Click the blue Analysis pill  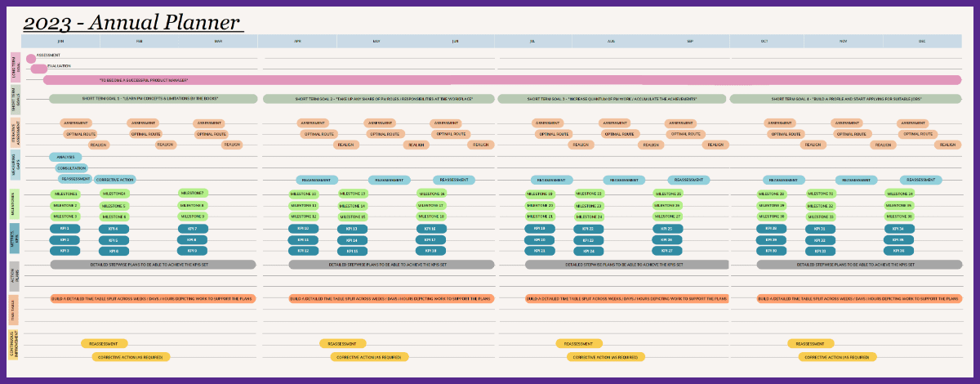click(x=65, y=157)
